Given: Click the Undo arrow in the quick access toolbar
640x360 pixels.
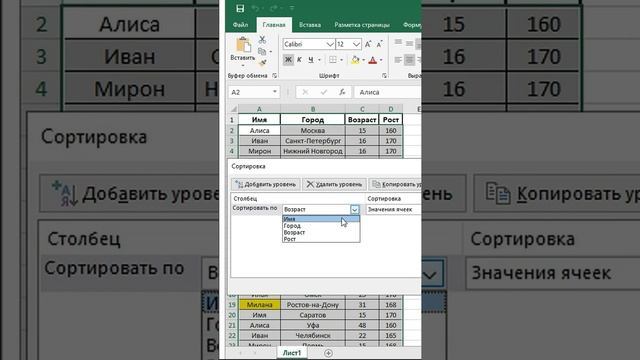Looking at the screenshot, I should click(256, 9).
